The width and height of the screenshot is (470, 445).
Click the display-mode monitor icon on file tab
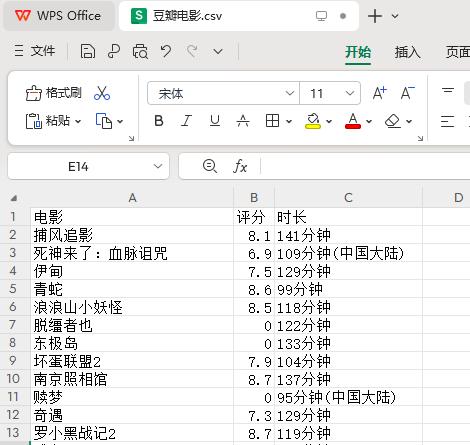[321, 16]
